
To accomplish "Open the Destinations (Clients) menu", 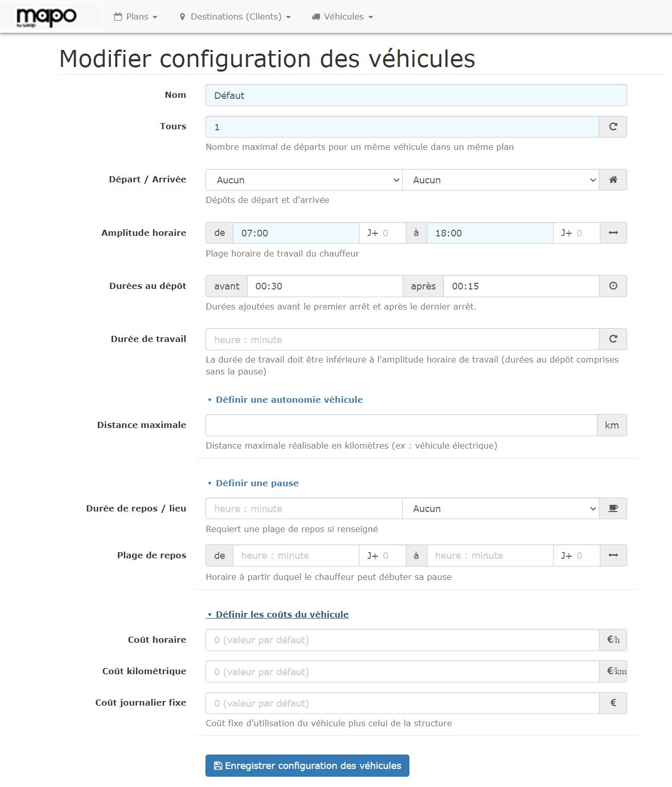I will (235, 16).
